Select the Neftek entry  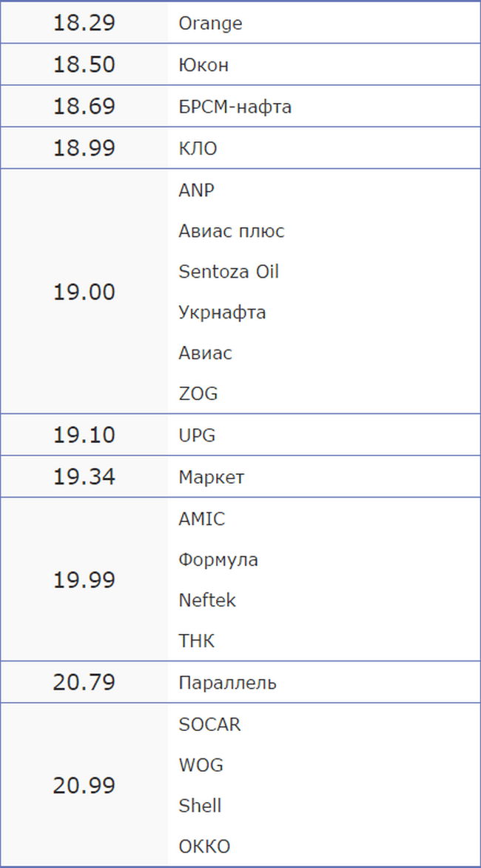tap(206, 600)
